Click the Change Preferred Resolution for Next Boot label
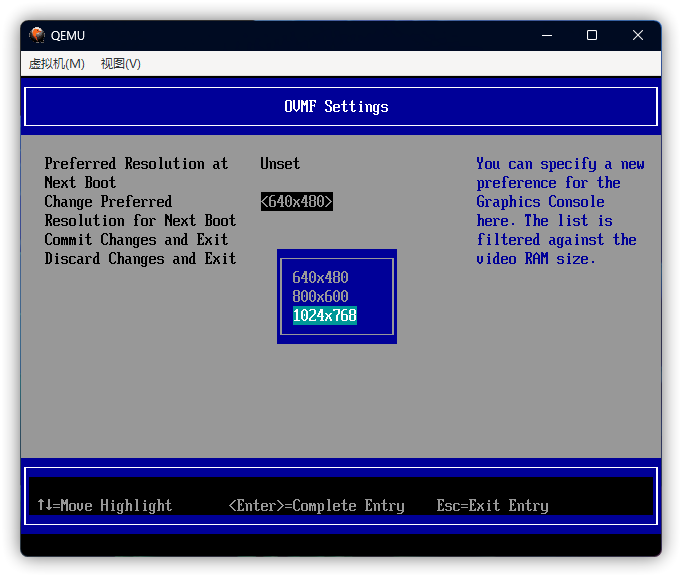The height and width of the screenshot is (577, 682). 140,211
